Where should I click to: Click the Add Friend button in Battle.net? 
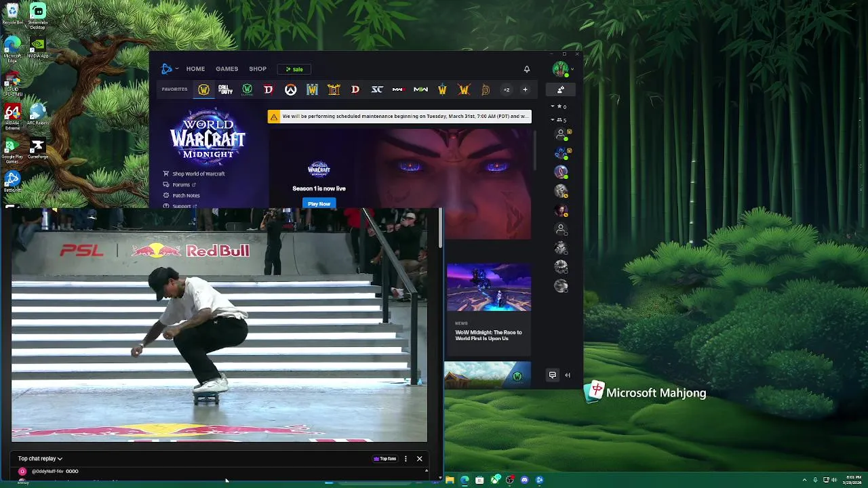coord(561,89)
